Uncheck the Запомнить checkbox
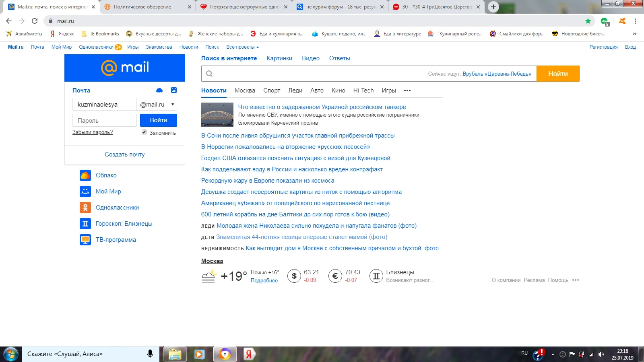644x362 pixels. [144, 132]
